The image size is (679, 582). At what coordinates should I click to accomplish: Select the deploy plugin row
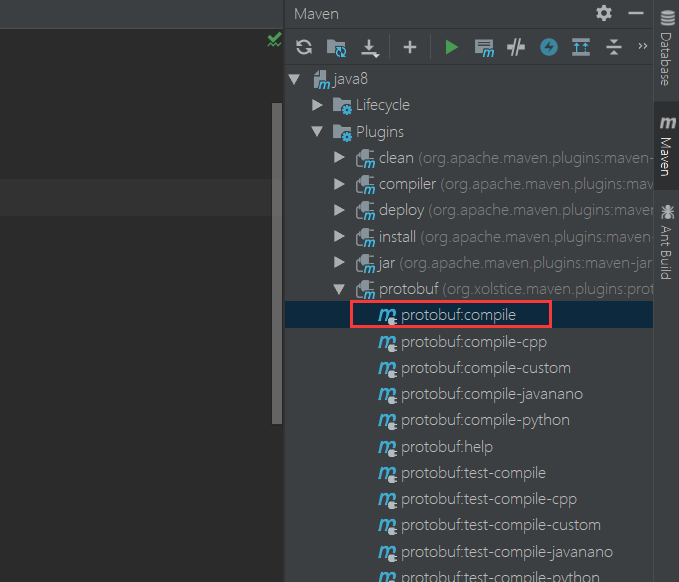click(469, 210)
